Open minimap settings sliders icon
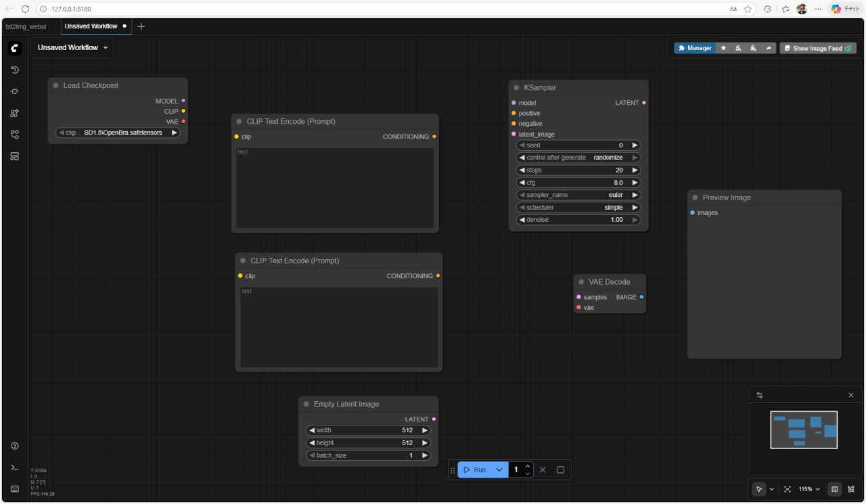This screenshot has width=866, height=504. pyautogui.click(x=760, y=395)
